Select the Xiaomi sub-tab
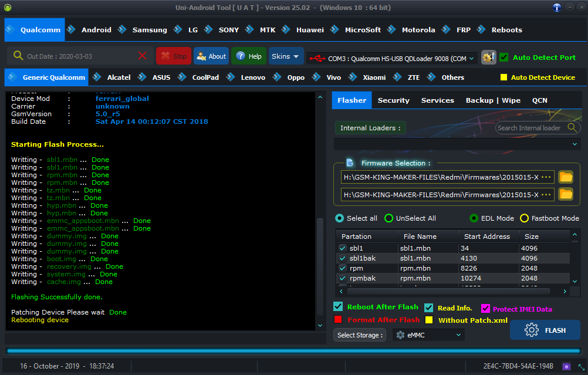The height and width of the screenshot is (375, 588). 374,77
